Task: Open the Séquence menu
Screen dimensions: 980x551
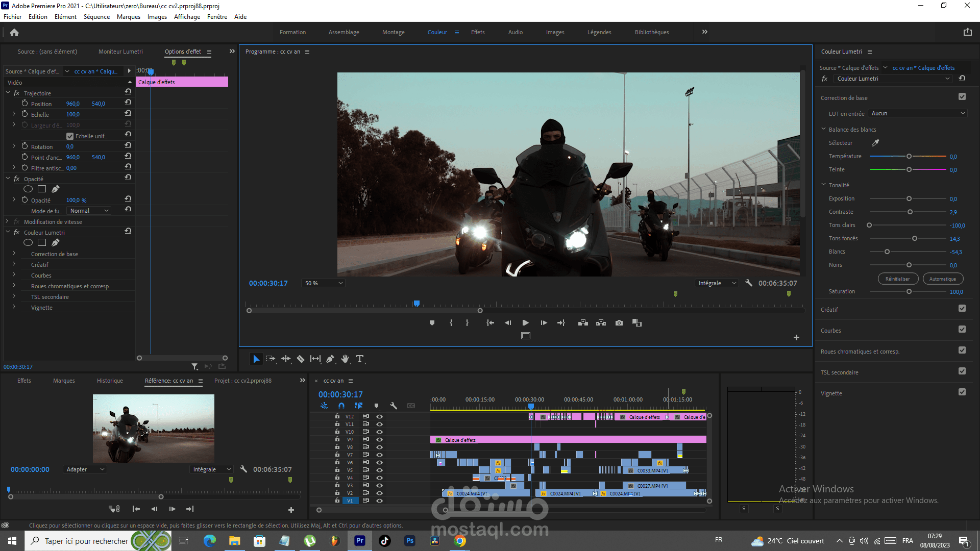Action: click(96, 17)
